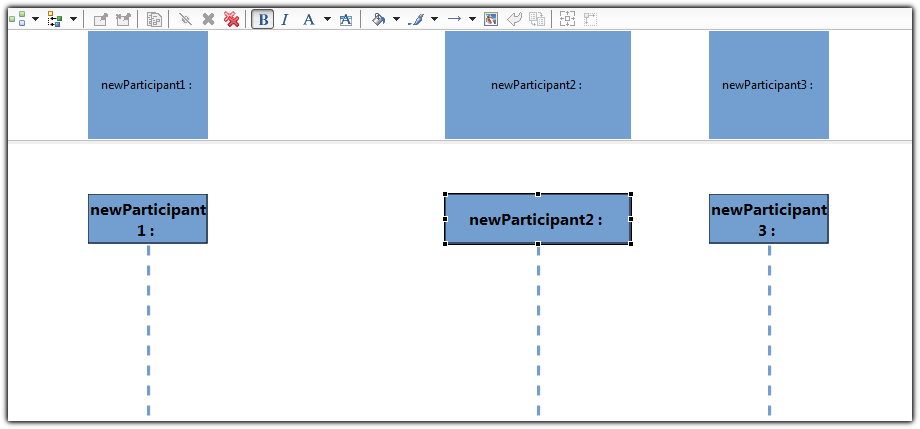The width and height of the screenshot is (920, 429).
Task: Select the newParticipant3 header box
Action: point(769,85)
